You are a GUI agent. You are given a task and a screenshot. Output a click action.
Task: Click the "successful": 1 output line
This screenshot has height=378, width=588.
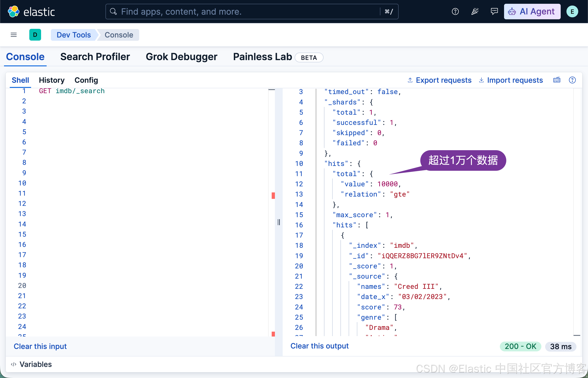coord(365,122)
